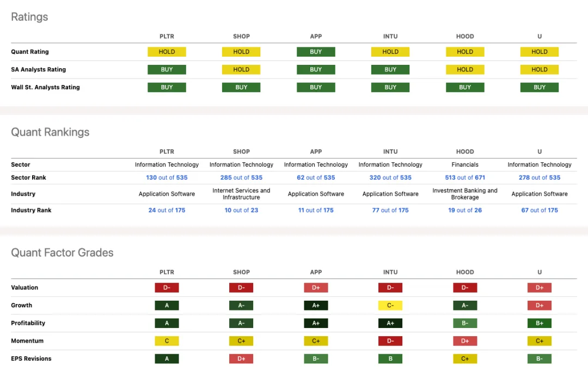Image resolution: width=588 pixels, height=377 pixels.
Task: Select APP Growth A+ grade
Action: (316, 306)
